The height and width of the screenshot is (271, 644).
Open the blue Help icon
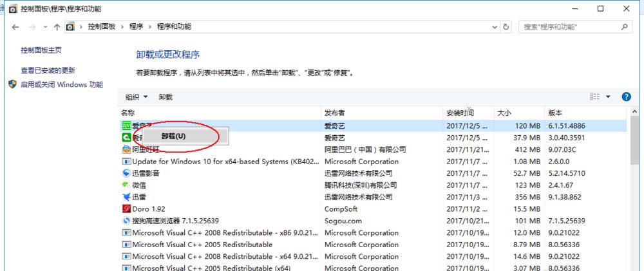tap(627, 97)
